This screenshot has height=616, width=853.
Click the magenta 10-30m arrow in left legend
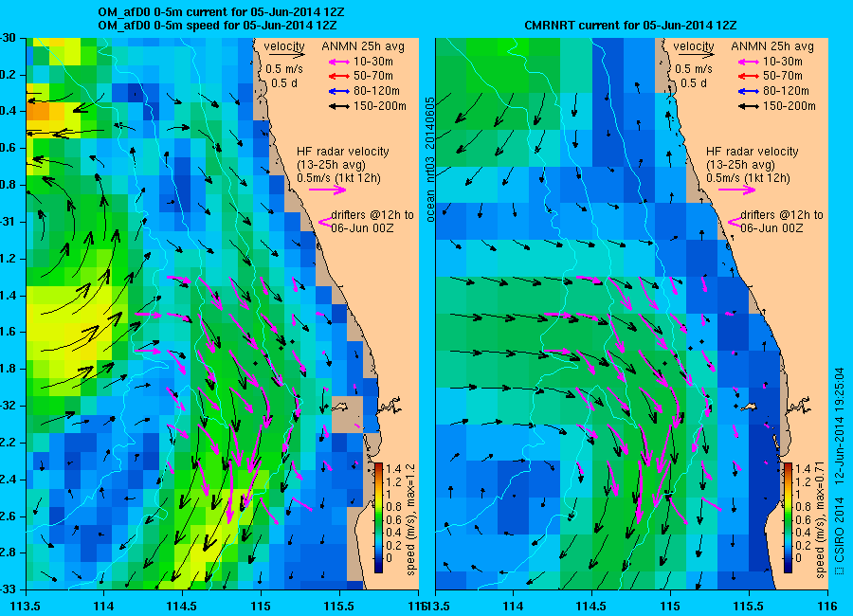pyautogui.click(x=339, y=62)
